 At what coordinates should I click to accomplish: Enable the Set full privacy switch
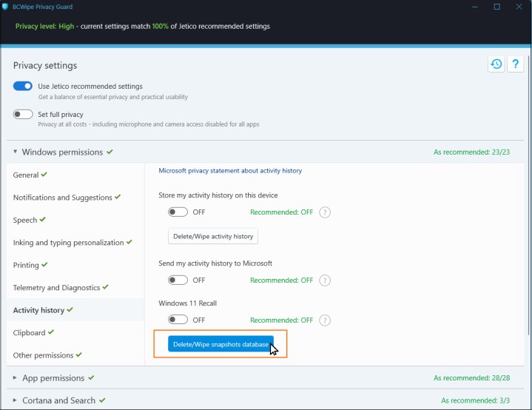[x=23, y=115]
